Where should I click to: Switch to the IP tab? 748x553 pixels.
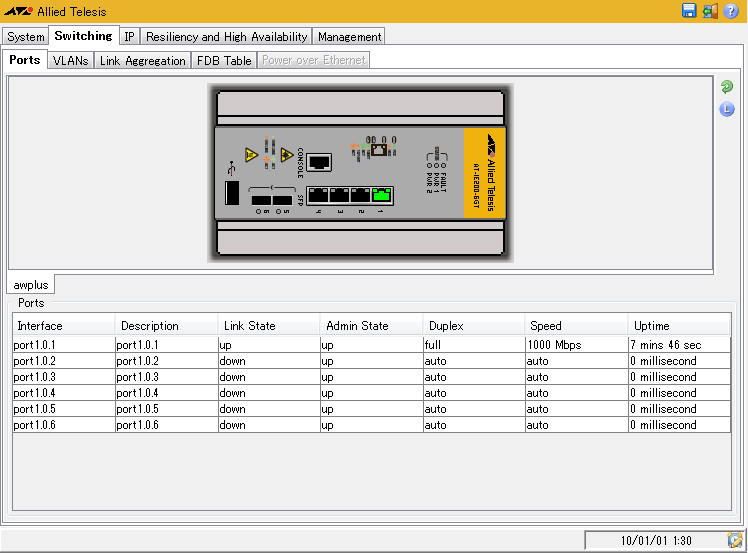pos(129,37)
